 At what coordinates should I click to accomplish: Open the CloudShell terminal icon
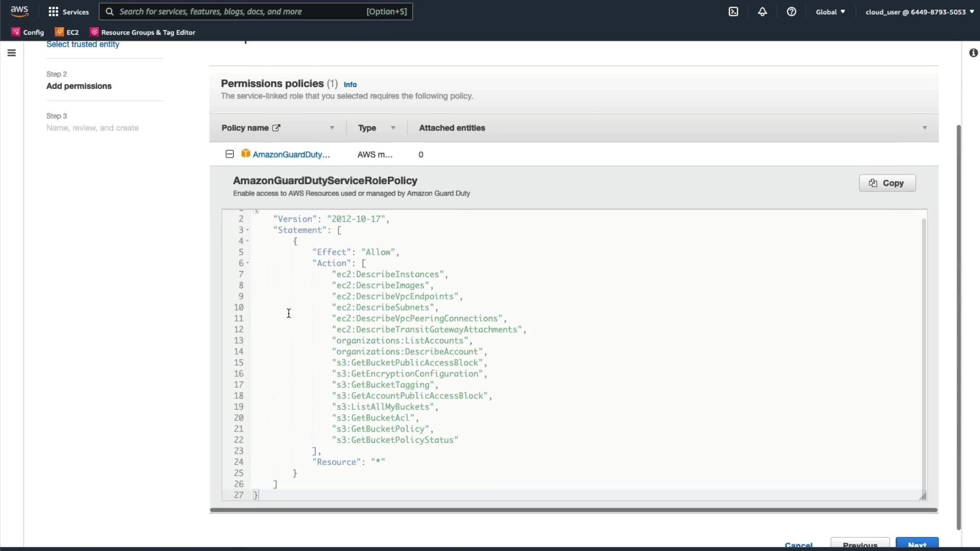coord(733,12)
